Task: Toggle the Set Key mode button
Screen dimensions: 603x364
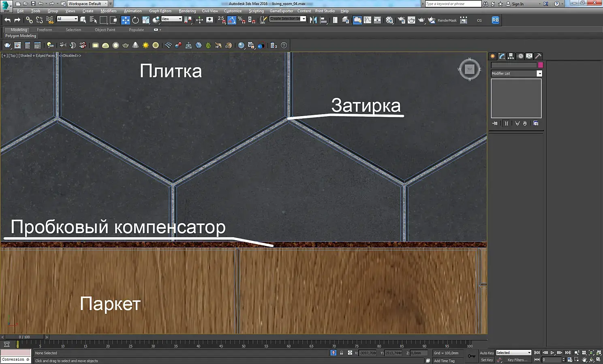Action: 487,360
